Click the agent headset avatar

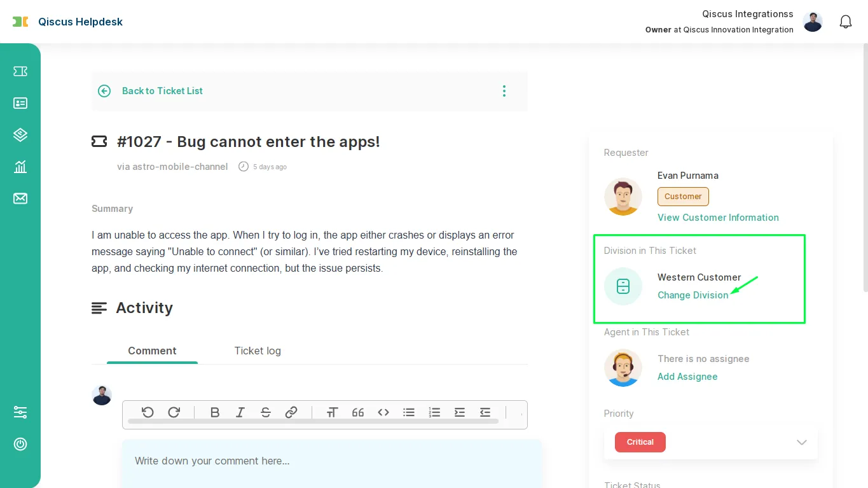(x=623, y=368)
